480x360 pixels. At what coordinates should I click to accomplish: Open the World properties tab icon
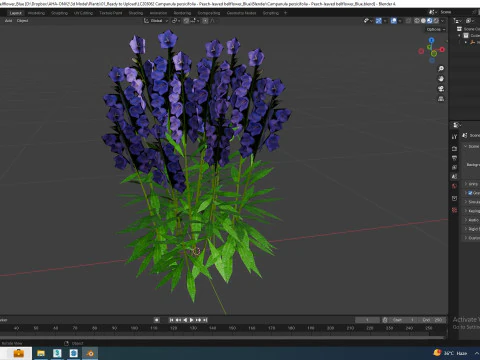454,186
